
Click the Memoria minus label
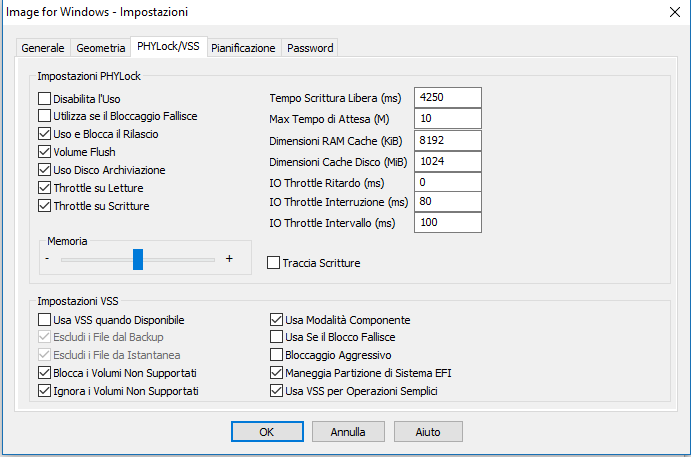coord(47,258)
